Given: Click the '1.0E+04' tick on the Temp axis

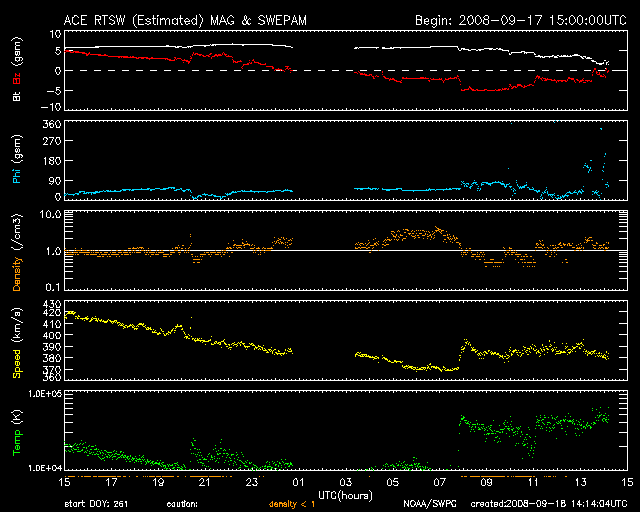Looking at the screenshot, I should pos(45,468).
